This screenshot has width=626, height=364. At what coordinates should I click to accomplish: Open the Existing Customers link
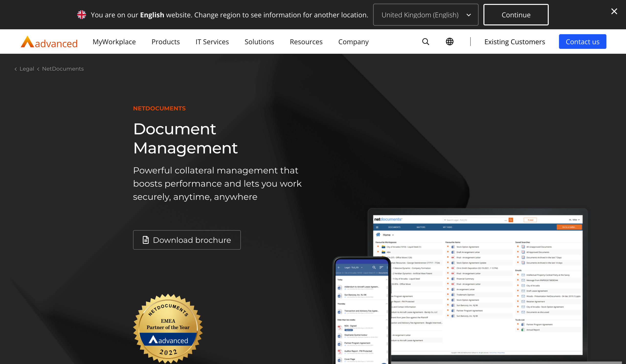click(x=514, y=42)
